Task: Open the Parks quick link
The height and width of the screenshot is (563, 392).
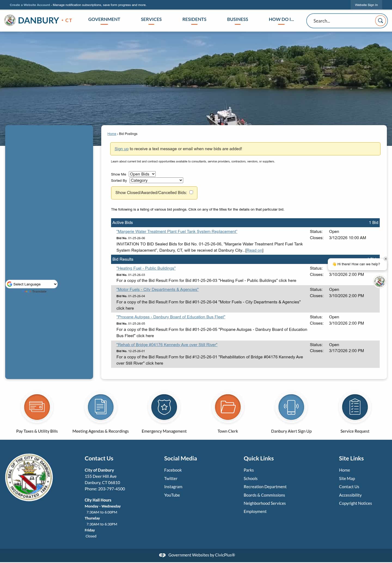Action: coord(249,470)
